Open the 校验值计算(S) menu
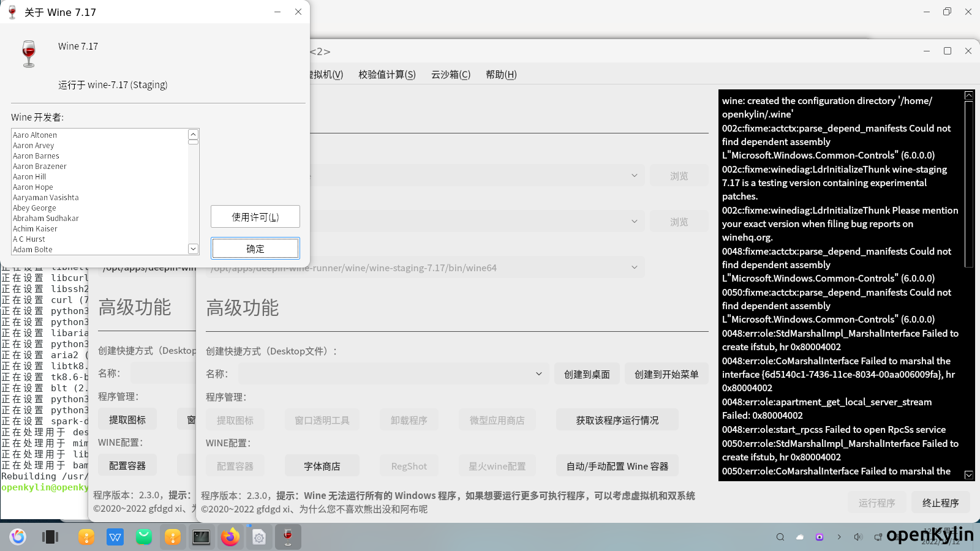Viewport: 980px width, 551px height. coord(387,75)
